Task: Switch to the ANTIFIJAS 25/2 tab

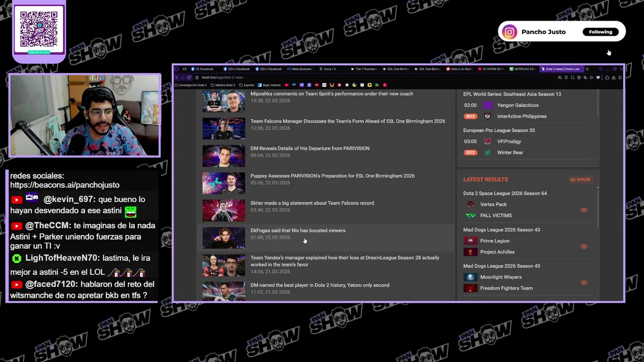Action: (523, 69)
